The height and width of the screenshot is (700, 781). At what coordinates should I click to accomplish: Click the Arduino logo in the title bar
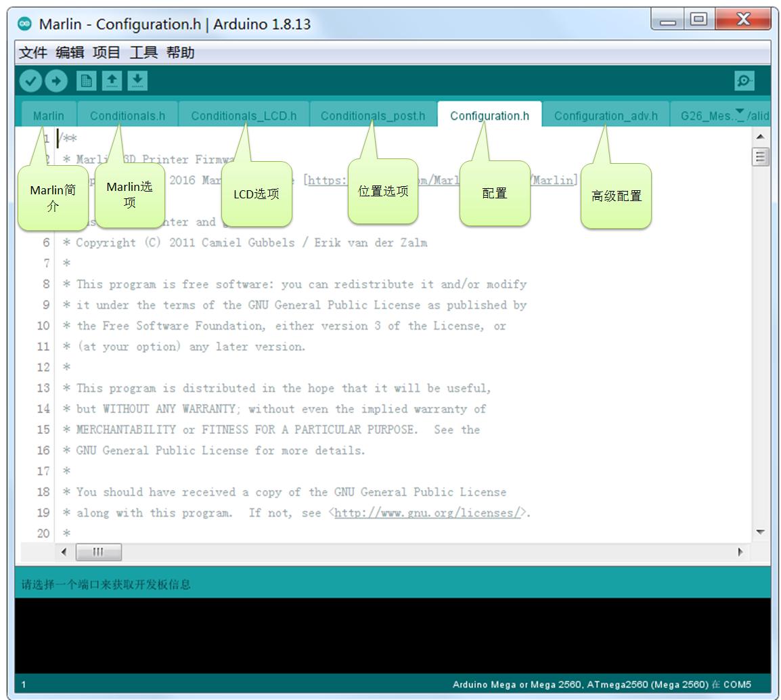(25, 24)
